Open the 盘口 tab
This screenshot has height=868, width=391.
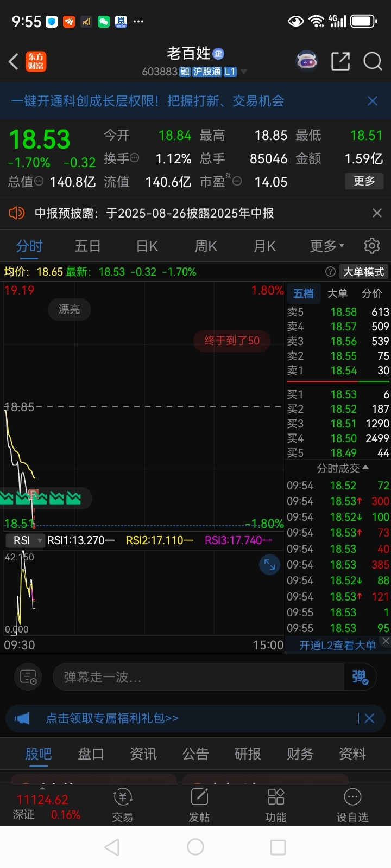[x=91, y=754]
